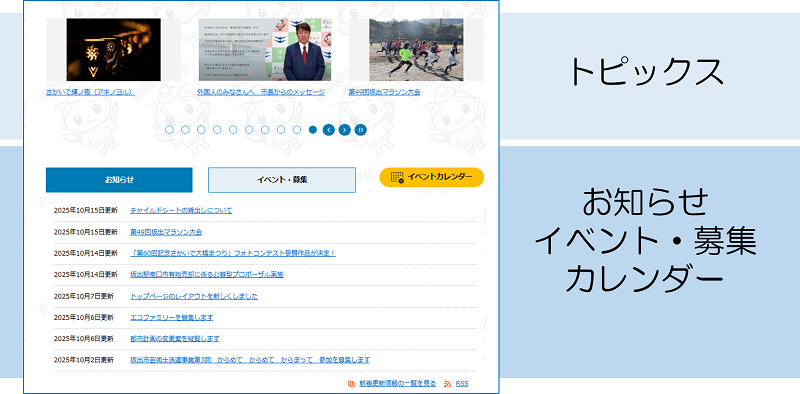The height and width of the screenshot is (394, 800).
Task: Select the ninth carousel indicator dot
Action: [297, 130]
